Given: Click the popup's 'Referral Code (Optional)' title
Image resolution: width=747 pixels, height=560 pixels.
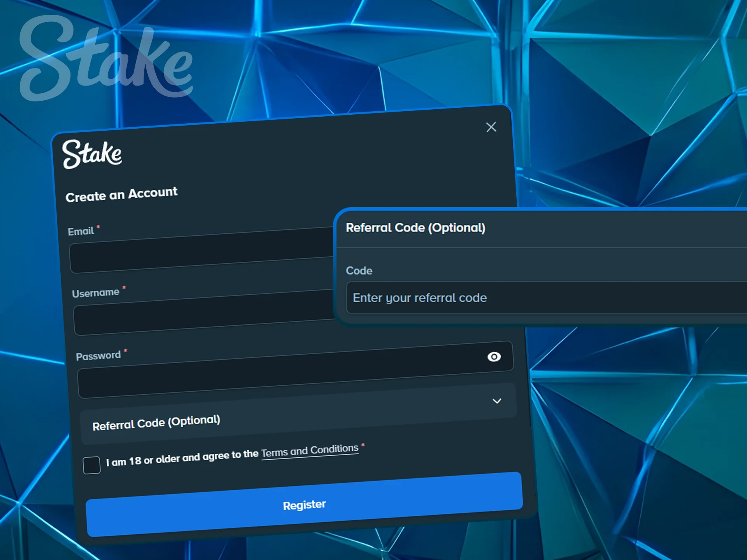Looking at the screenshot, I should (x=416, y=228).
